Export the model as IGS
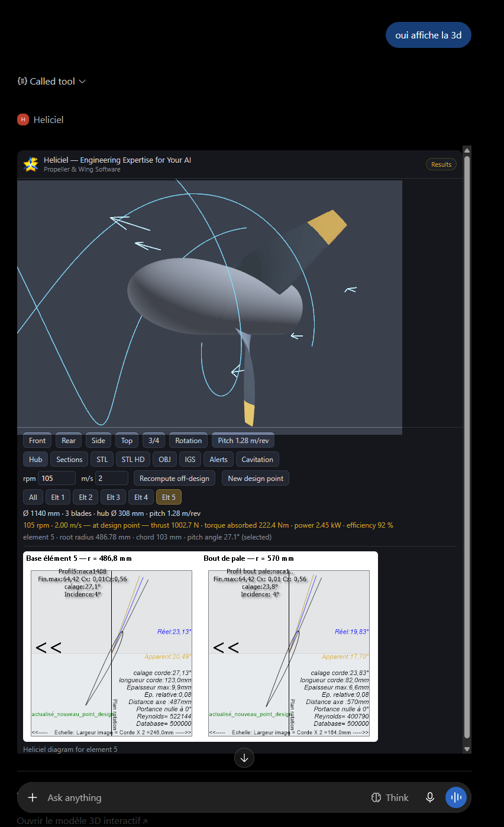This screenshot has height=827, width=504. 190,460
